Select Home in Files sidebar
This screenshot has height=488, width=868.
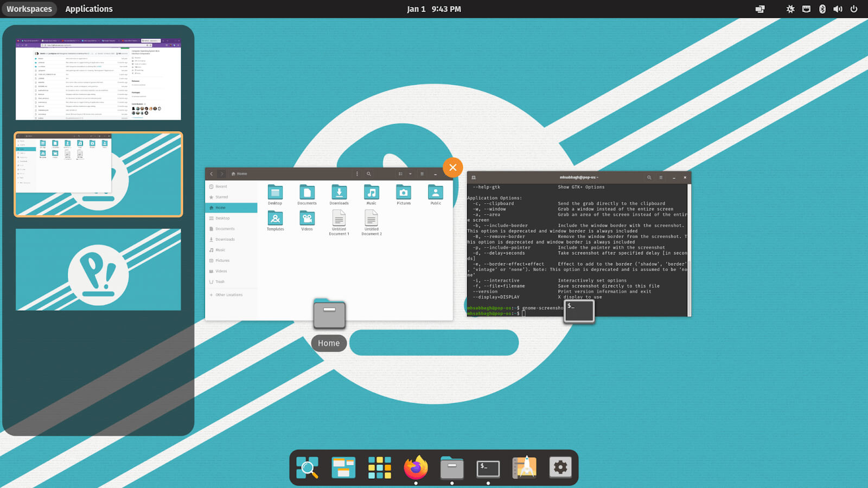point(232,208)
